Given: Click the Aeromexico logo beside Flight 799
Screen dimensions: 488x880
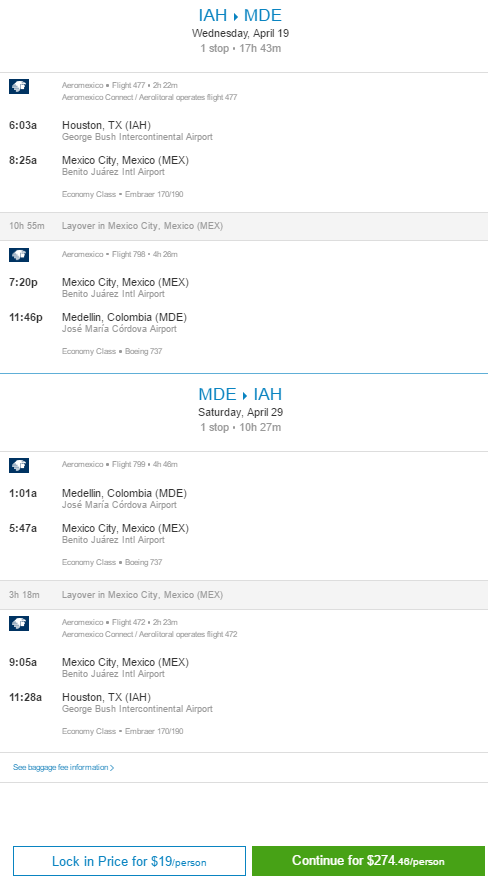Looking at the screenshot, I should 19,465.
